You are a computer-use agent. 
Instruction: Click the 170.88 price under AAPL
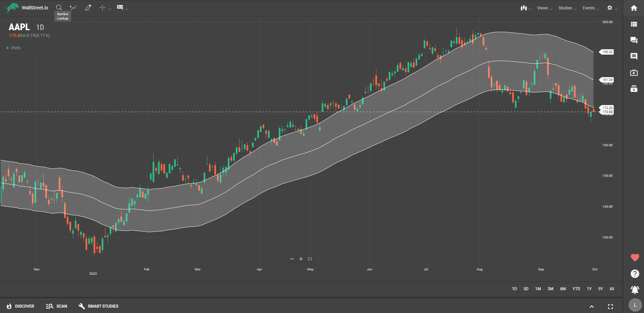(x=15, y=36)
